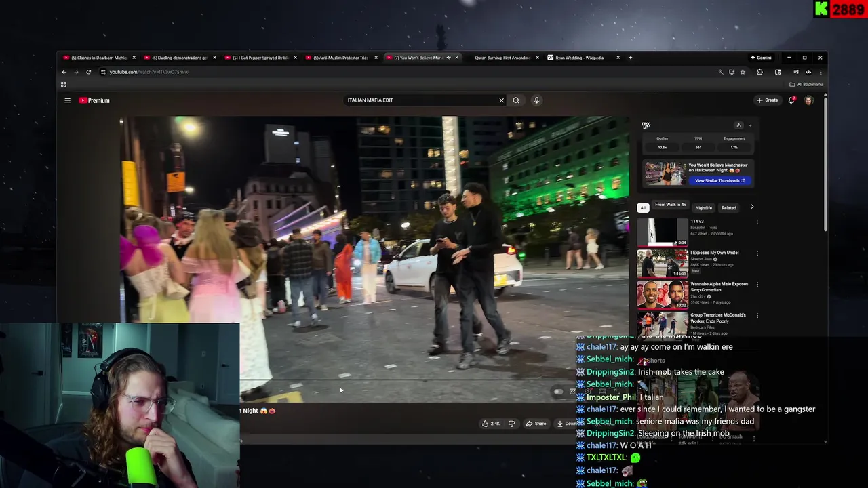
Task: Click the zoom magnifier in address bar
Action: pos(721,72)
